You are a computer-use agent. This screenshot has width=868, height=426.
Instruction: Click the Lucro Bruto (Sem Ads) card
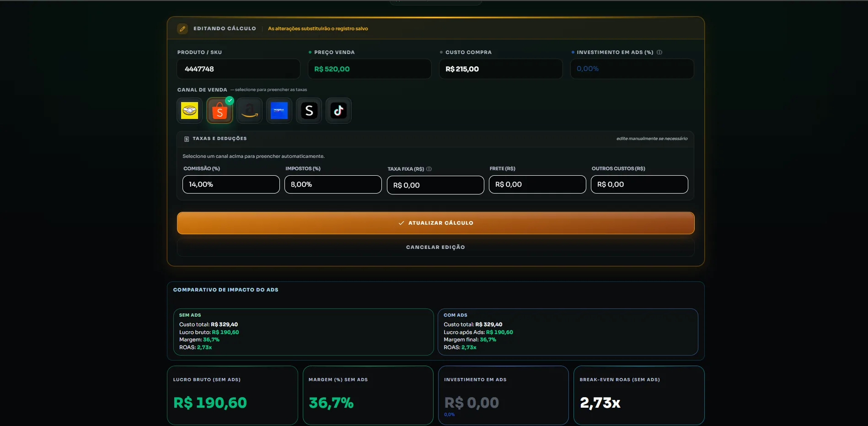tap(232, 395)
